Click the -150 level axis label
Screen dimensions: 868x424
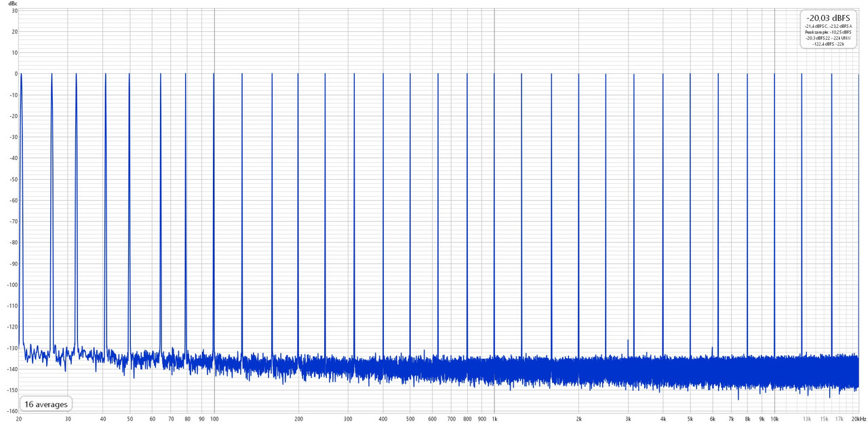12,390
